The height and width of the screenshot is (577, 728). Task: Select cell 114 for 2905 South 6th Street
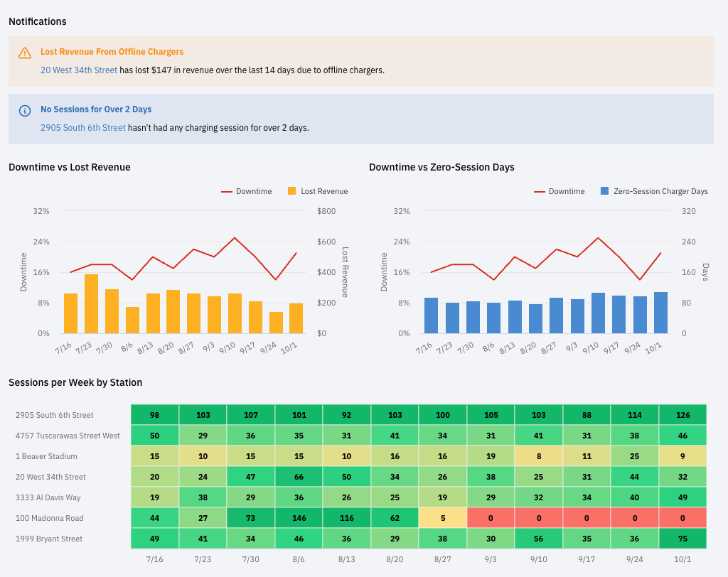(635, 415)
